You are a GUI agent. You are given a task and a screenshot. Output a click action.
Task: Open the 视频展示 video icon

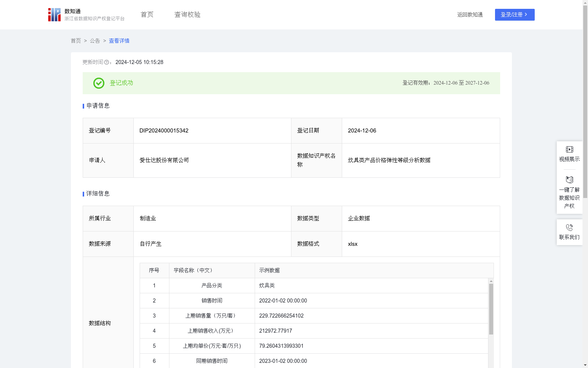coord(569,149)
